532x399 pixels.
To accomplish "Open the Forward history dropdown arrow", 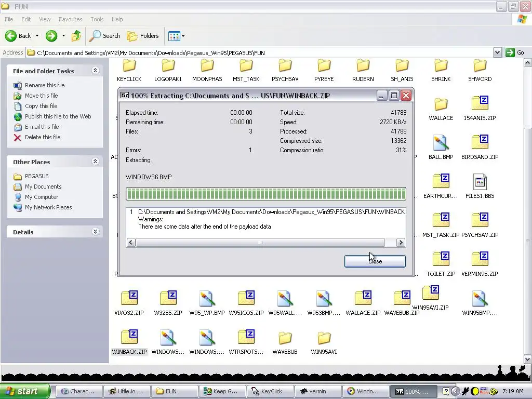I will pyautogui.click(x=63, y=36).
